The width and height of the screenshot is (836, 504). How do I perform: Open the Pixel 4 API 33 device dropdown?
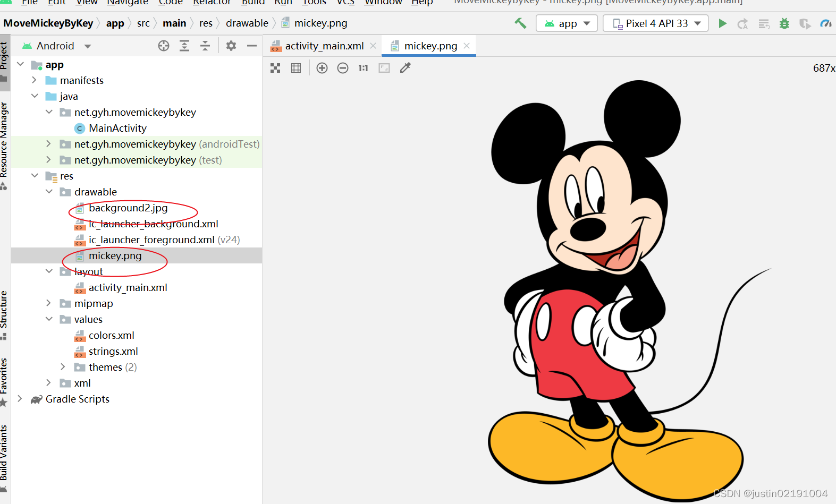point(656,23)
